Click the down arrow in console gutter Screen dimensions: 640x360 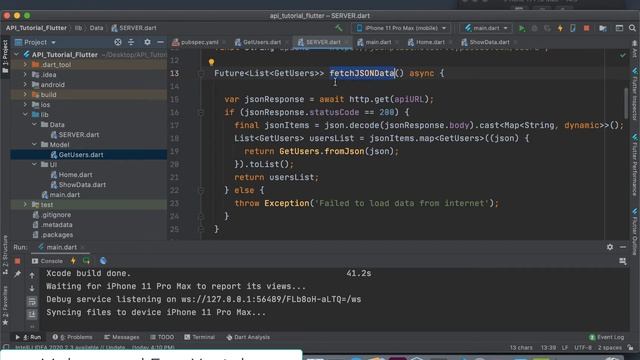coord(32,289)
